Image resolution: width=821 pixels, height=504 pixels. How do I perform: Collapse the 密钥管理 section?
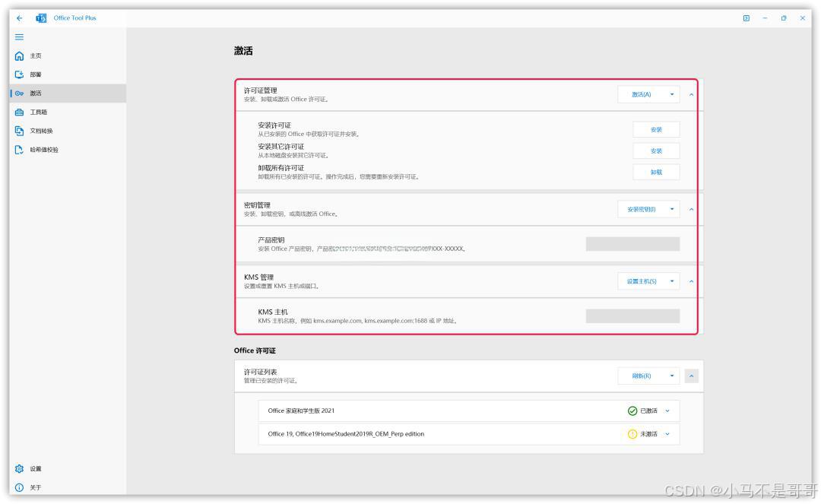click(691, 209)
